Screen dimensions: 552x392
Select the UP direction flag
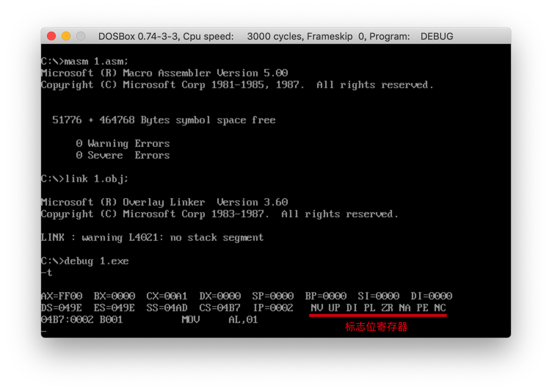tap(334, 308)
